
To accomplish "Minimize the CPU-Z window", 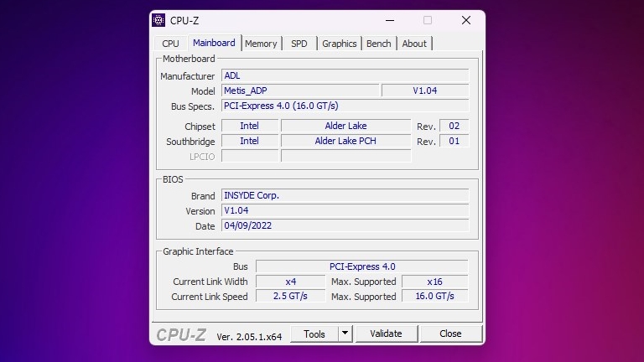I will pos(388,20).
